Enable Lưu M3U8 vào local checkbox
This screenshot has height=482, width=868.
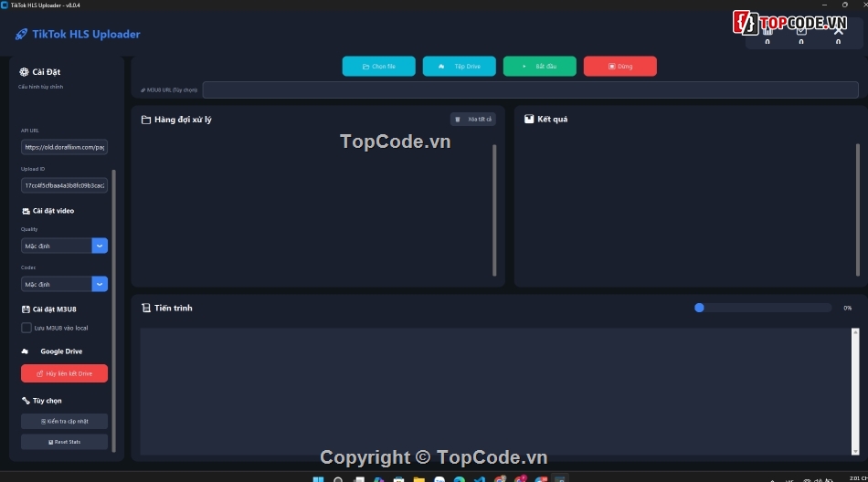[x=26, y=328]
